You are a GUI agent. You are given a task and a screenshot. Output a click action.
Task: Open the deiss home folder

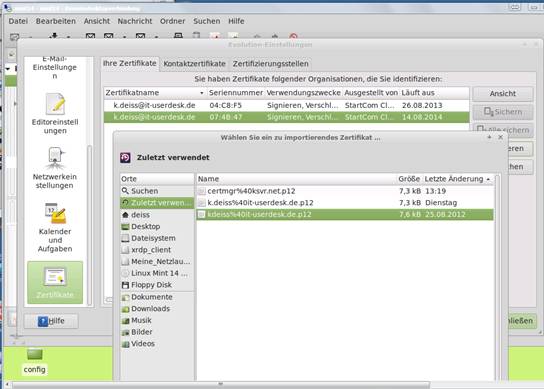tap(157, 215)
